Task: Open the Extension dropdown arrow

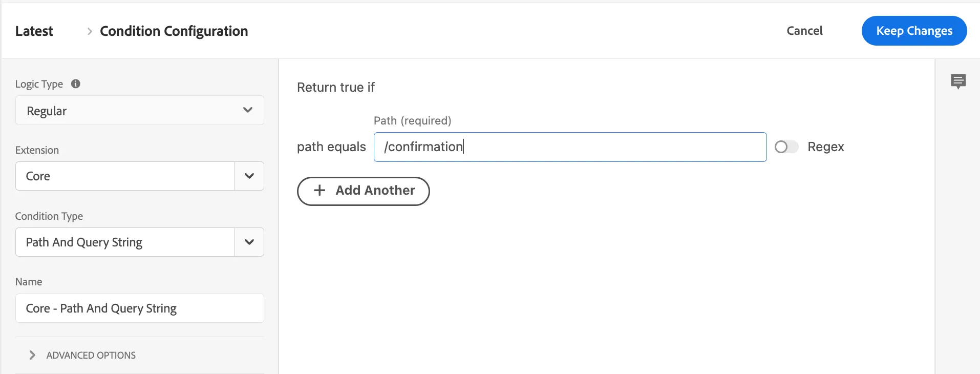Action: 249,176
